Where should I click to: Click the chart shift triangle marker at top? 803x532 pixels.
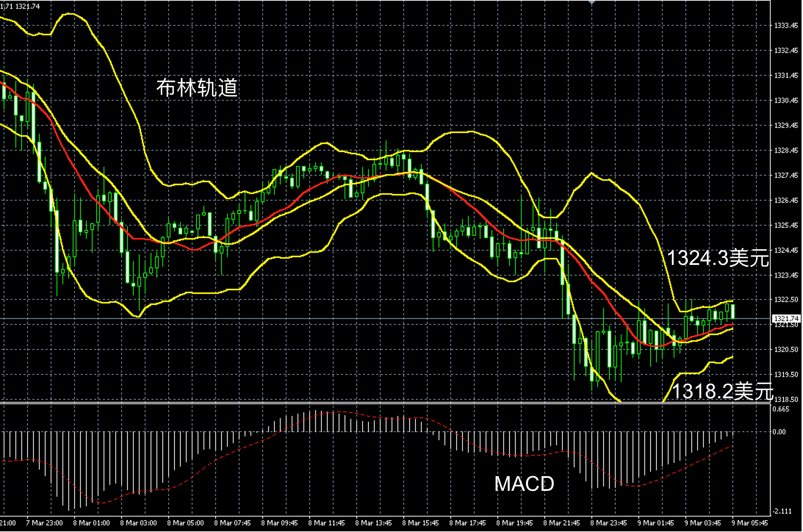592,2
